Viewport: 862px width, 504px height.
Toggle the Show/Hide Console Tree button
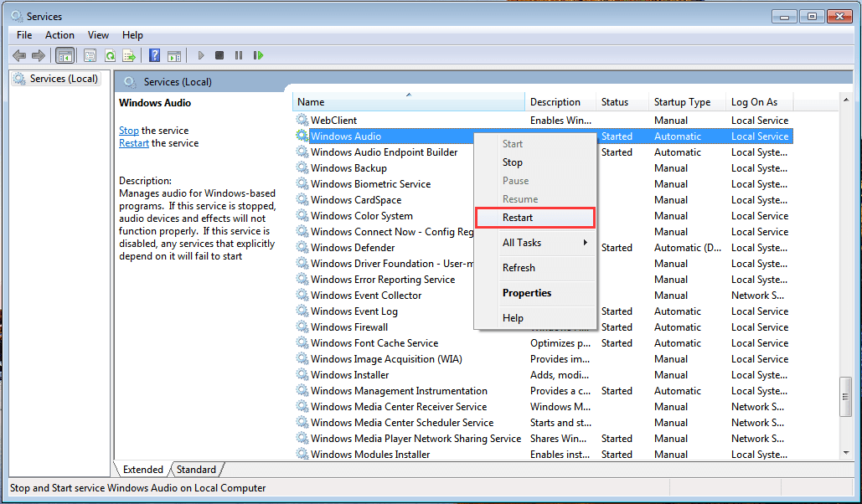click(x=64, y=55)
